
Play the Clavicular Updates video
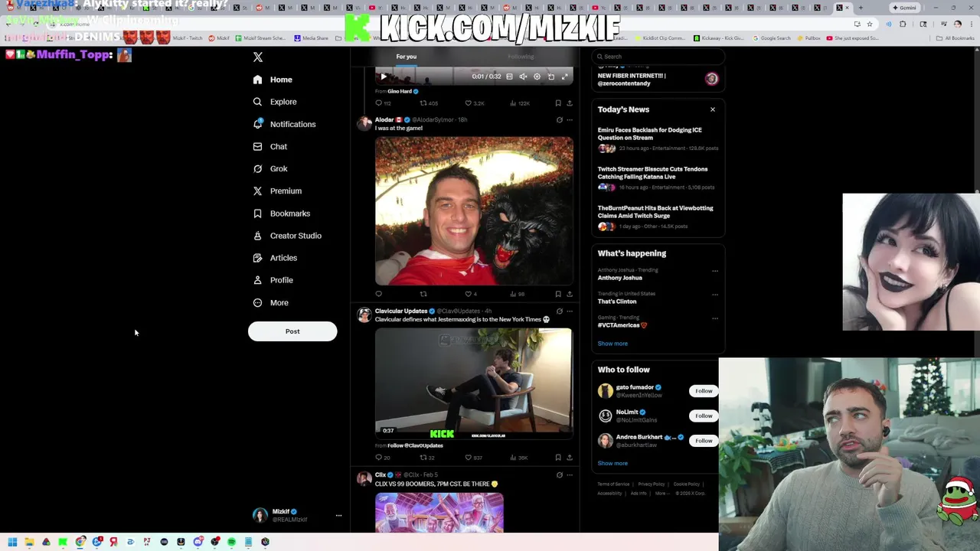474,384
